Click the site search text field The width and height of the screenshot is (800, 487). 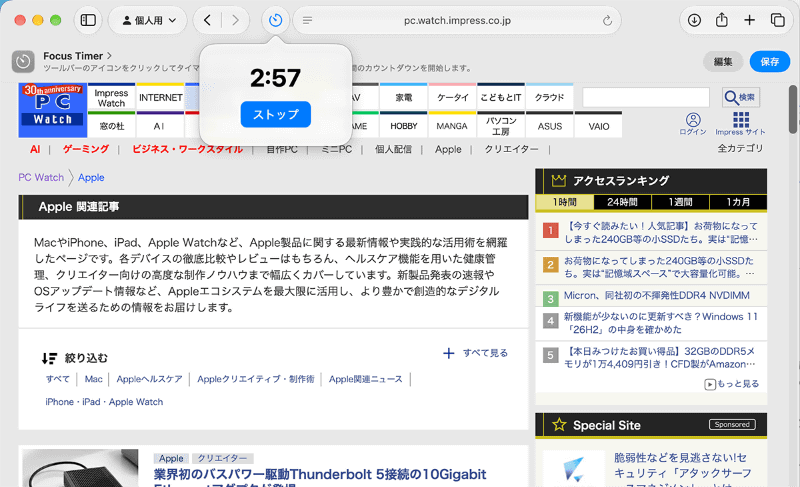(646, 97)
